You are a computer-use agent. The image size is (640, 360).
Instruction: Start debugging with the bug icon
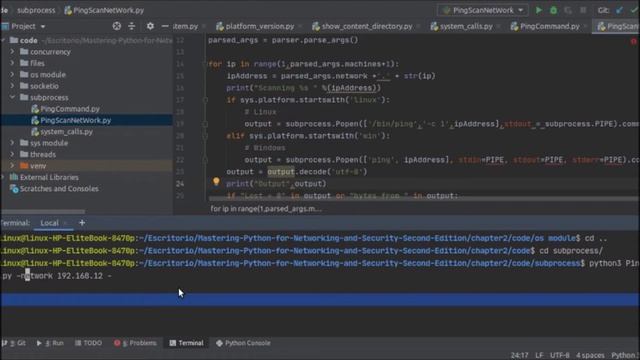click(x=553, y=10)
